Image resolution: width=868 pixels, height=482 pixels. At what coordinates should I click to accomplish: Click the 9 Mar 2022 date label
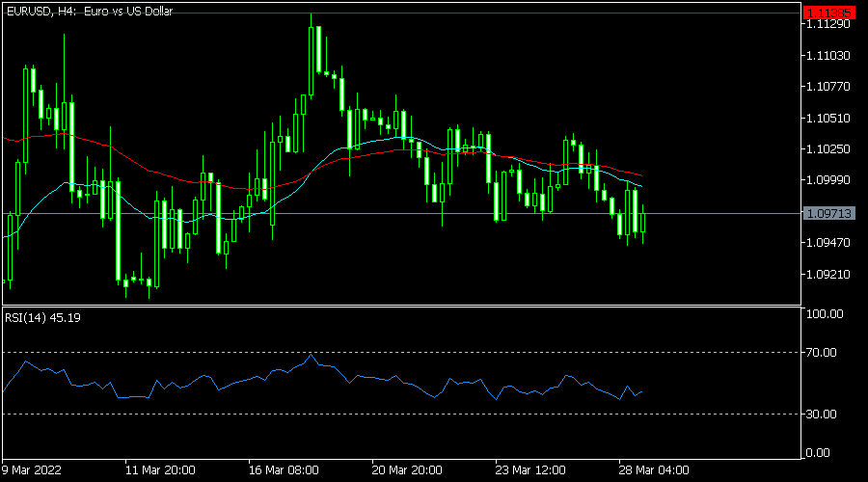tap(32, 470)
